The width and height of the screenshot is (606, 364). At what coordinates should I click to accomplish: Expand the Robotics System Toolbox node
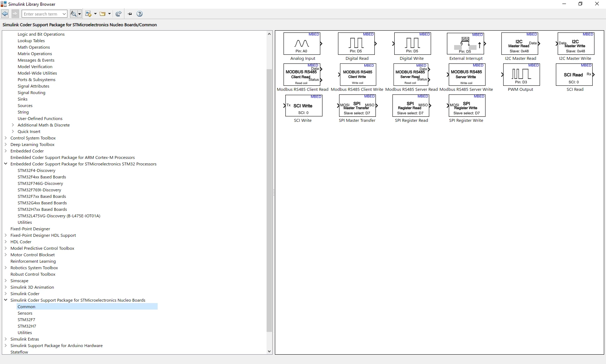[x=6, y=268]
